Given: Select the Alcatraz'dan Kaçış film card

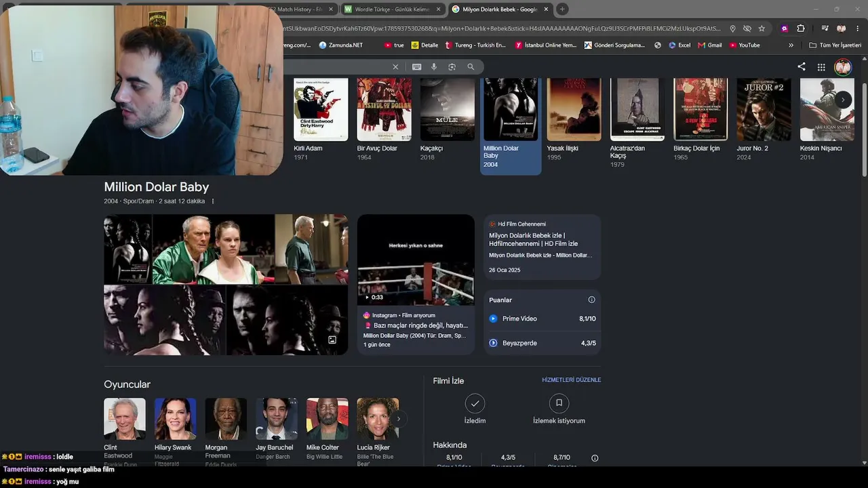Looking at the screenshot, I should pos(637,123).
